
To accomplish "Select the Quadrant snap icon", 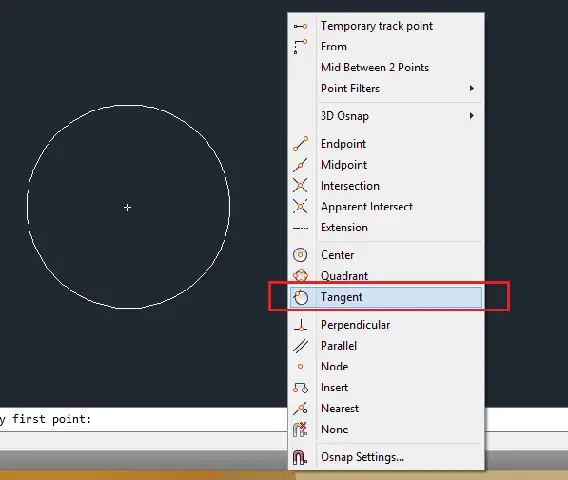I will 300,276.
